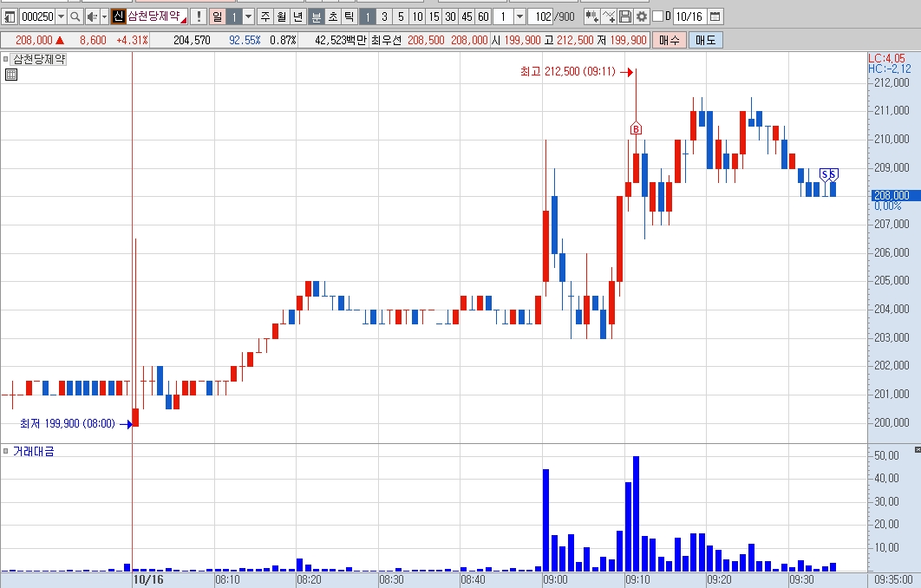Add a candlestick chart indicator icon
Screen dimensions: 921x588
click(592, 16)
